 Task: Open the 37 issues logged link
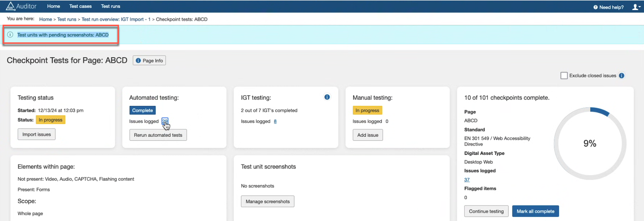tap(467, 180)
